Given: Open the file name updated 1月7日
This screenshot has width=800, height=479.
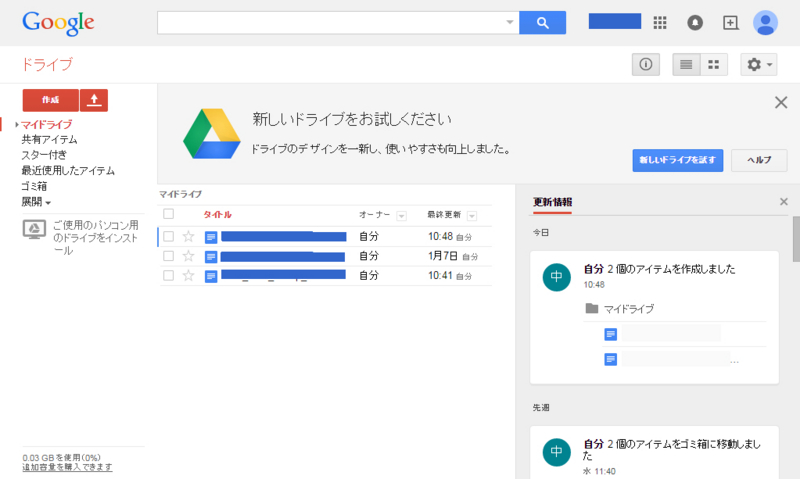Looking at the screenshot, I should [x=283, y=256].
